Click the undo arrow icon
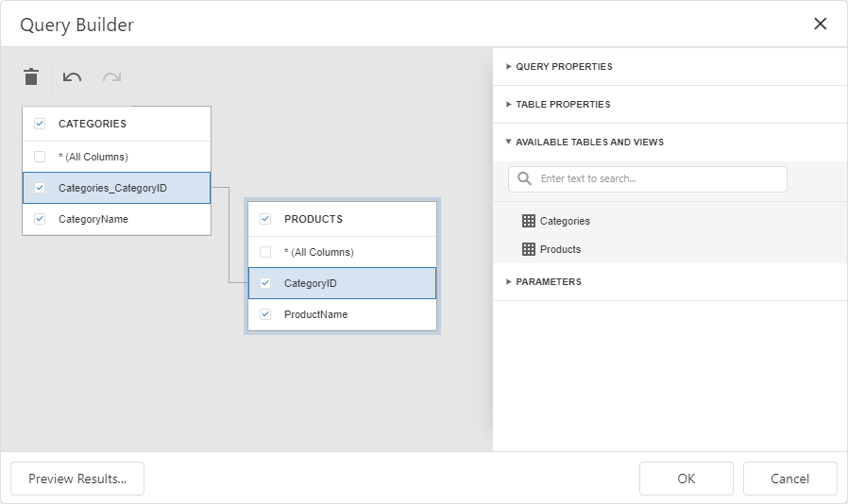The height and width of the screenshot is (504, 848). [73, 77]
